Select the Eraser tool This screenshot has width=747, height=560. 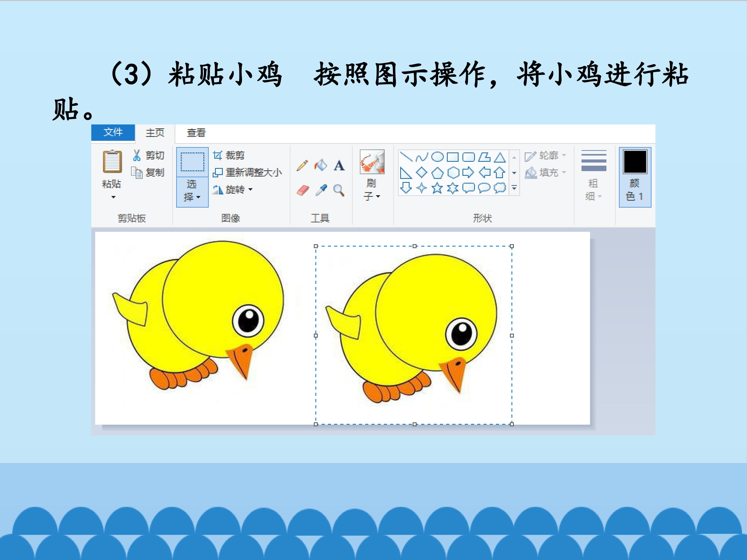point(303,190)
